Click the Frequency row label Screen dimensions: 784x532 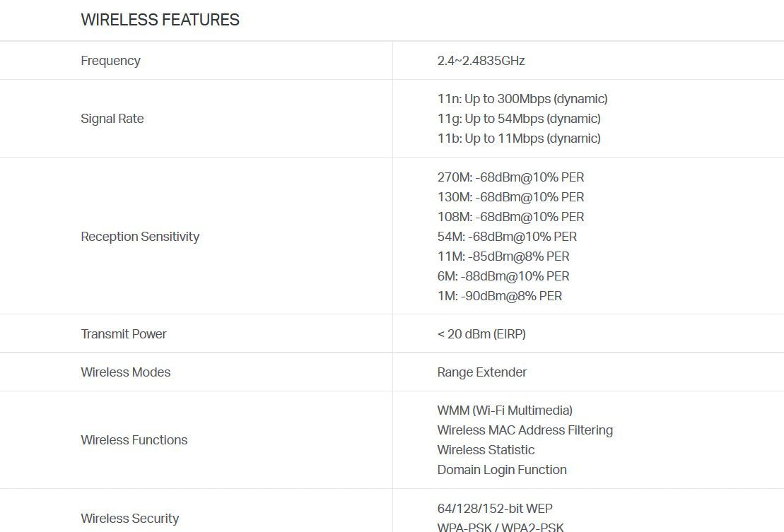click(110, 61)
